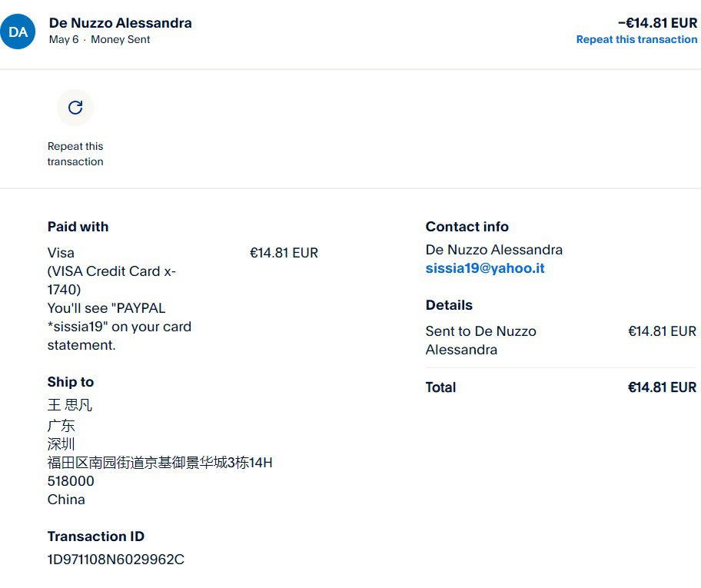This screenshot has height=588, width=701.
Task: Select the De Nuzzo Alessandra header name
Action: tap(120, 23)
